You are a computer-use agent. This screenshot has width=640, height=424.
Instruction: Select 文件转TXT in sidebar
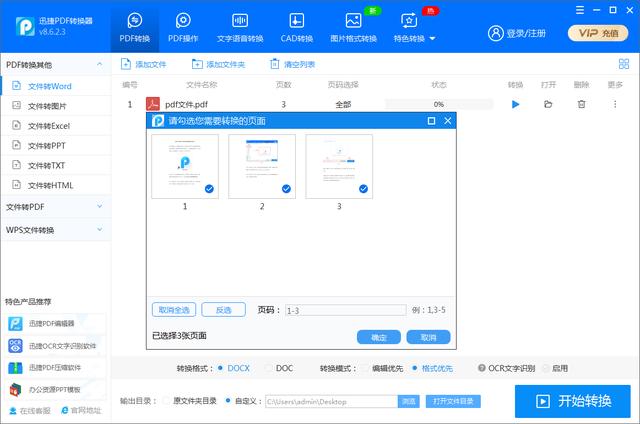tap(56, 165)
